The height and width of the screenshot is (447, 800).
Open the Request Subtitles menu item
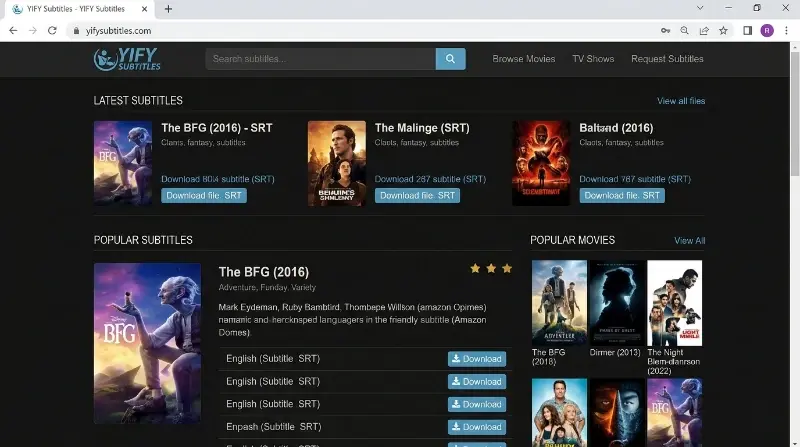tap(667, 59)
